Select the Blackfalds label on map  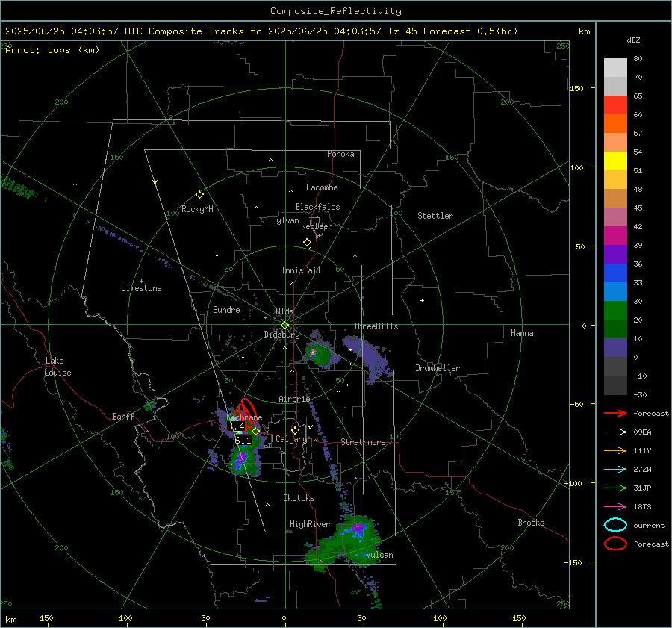[317, 207]
